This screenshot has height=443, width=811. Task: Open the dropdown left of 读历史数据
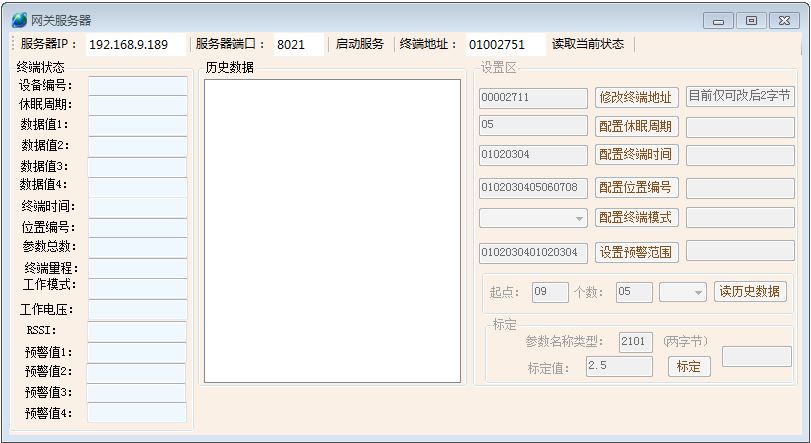[683, 293]
